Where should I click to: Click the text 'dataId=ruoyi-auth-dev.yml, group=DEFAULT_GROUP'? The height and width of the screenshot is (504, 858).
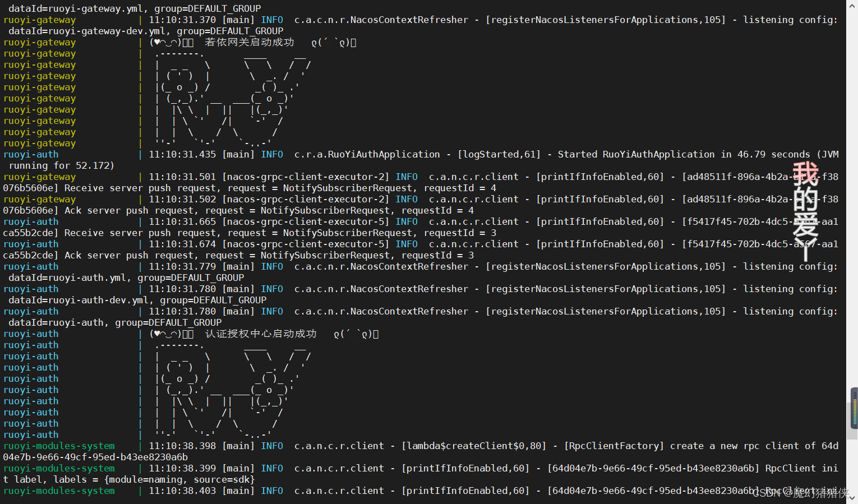click(x=137, y=300)
